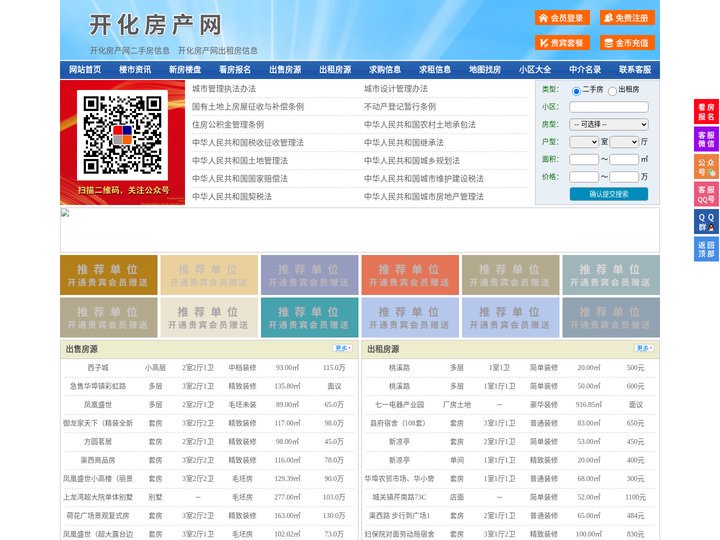Click the orange 公众号 side icon
This screenshot has height=540, width=720.
[706, 167]
